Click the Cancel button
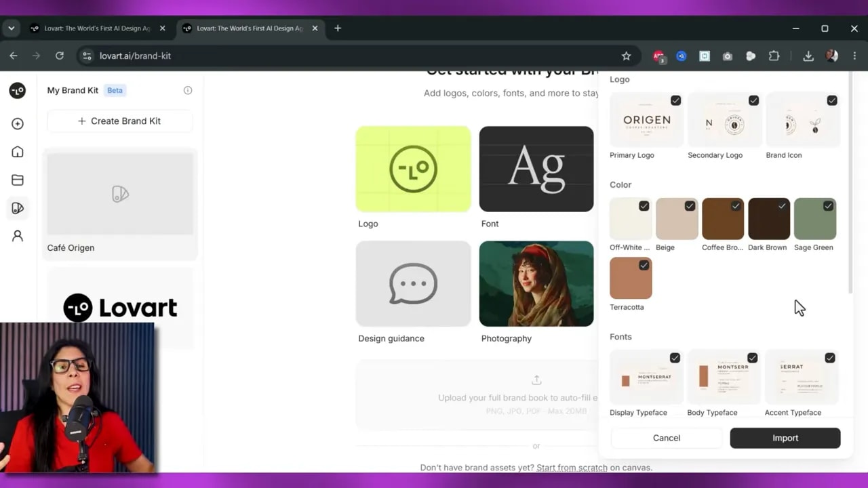The width and height of the screenshot is (868, 488). (667, 438)
